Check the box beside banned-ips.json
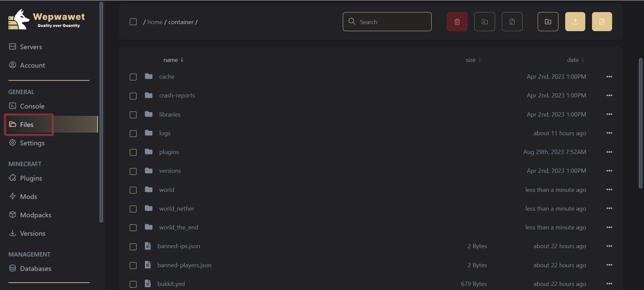The width and height of the screenshot is (644, 290). coord(133,246)
